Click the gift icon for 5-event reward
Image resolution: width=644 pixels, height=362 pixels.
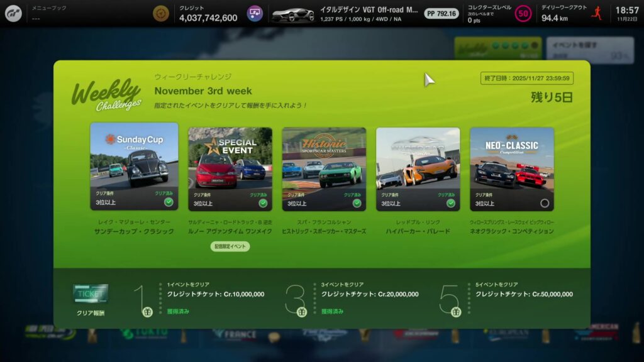455,312
